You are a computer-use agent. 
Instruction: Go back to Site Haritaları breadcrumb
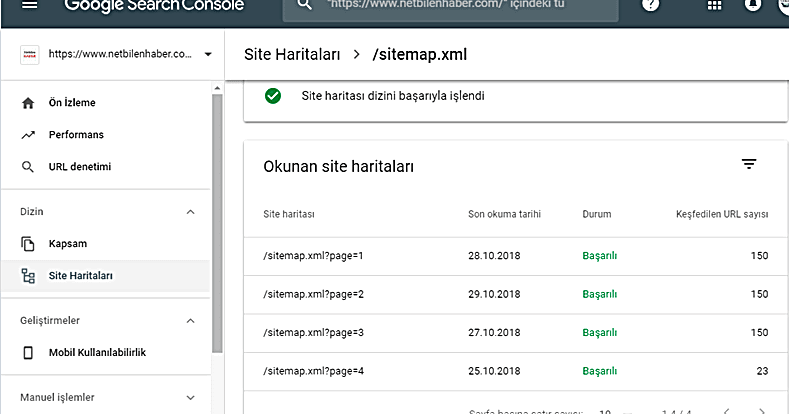pyautogui.click(x=292, y=54)
